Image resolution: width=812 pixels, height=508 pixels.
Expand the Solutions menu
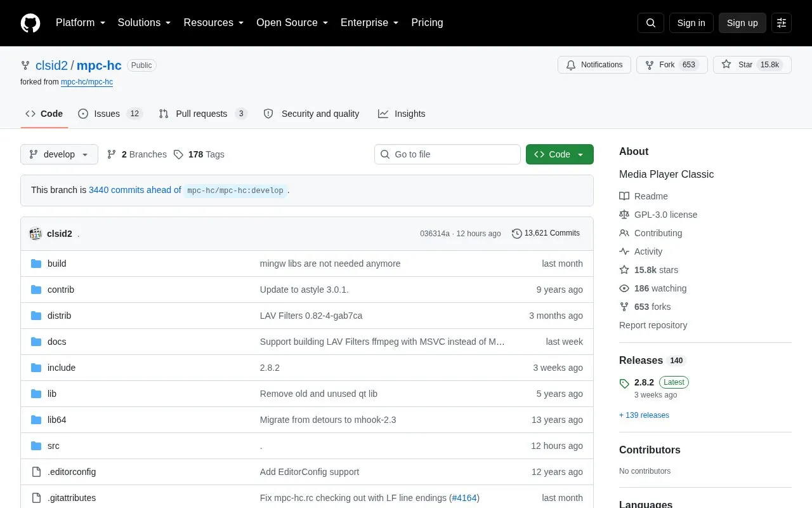145,23
